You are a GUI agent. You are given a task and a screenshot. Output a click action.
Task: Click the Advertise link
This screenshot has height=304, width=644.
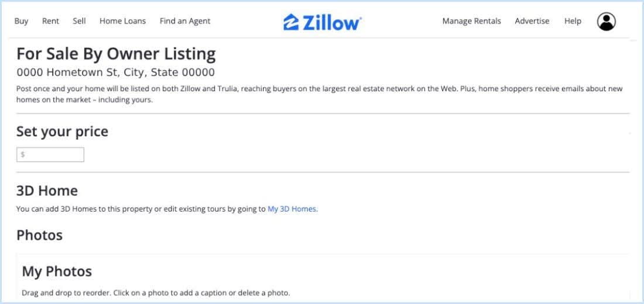pyautogui.click(x=532, y=21)
